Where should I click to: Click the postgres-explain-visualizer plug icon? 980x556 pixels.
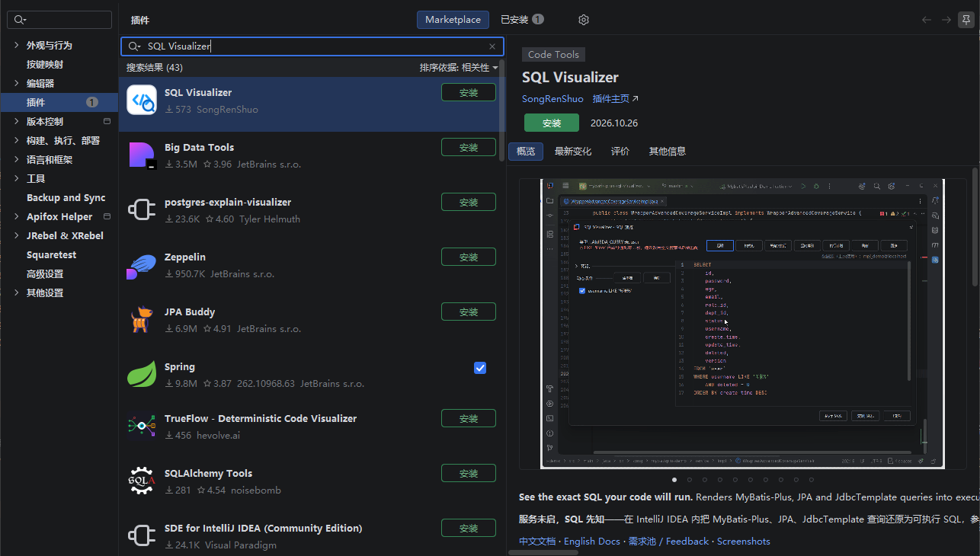coord(142,209)
